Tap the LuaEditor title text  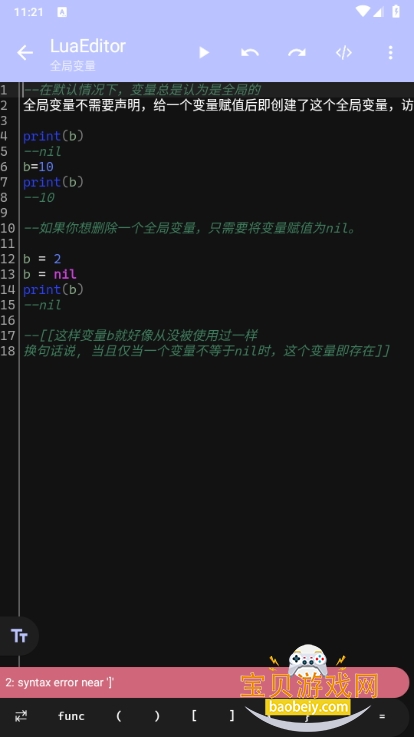[x=88, y=46]
